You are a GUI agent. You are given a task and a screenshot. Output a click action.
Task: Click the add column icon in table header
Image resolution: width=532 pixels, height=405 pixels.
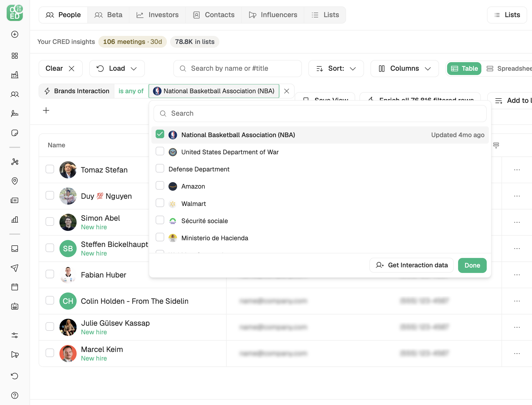point(496,145)
